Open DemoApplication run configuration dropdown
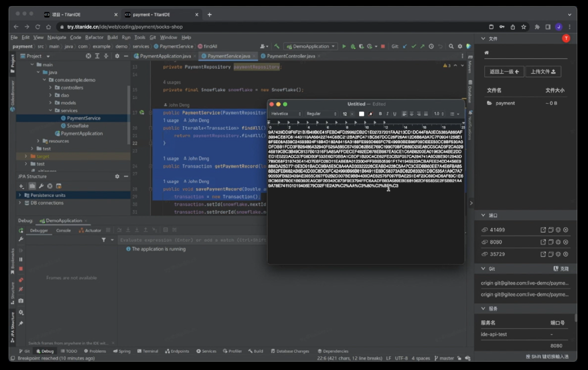Screen dimensions: 588x370 [x=311, y=47]
